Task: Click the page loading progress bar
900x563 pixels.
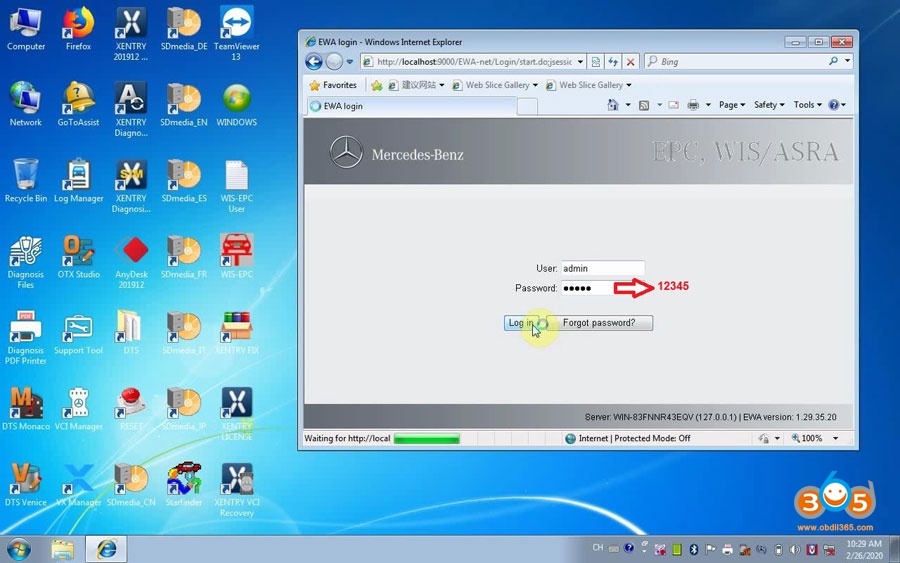Action: click(426, 438)
